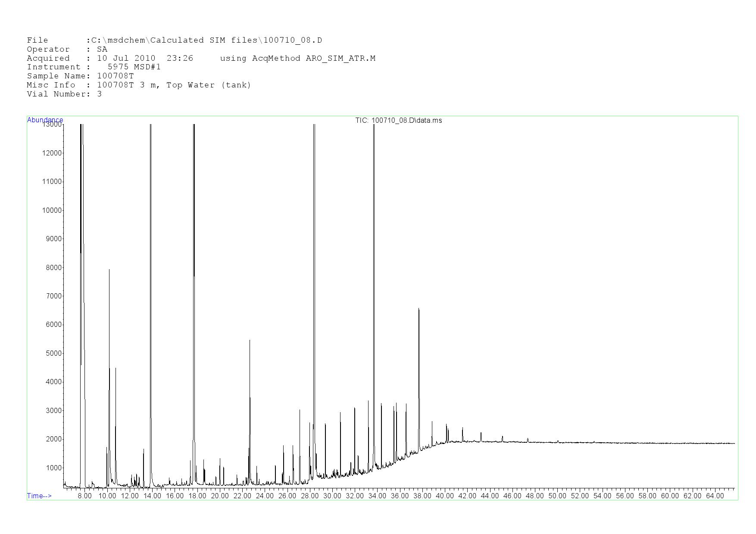This screenshot has width=756, height=534.
Task: Click the 20.00 time axis tick label
Action: 219,496
